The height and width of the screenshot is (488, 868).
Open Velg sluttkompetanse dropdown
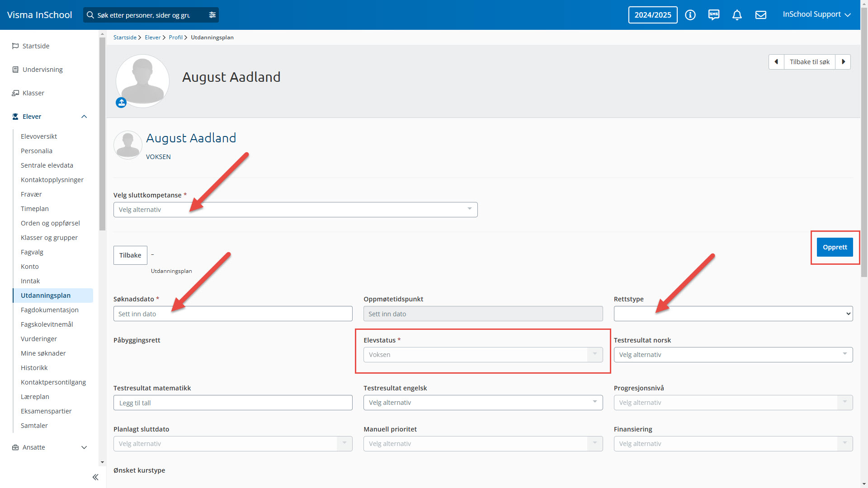[x=295, y=210]
